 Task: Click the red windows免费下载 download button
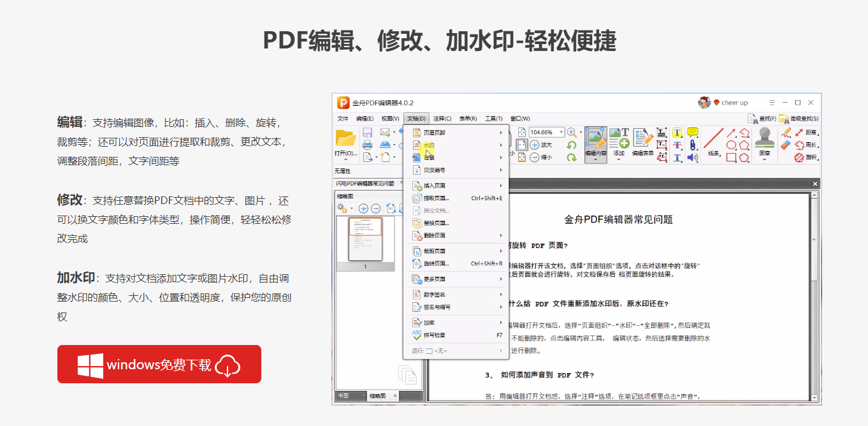(159, 364)
